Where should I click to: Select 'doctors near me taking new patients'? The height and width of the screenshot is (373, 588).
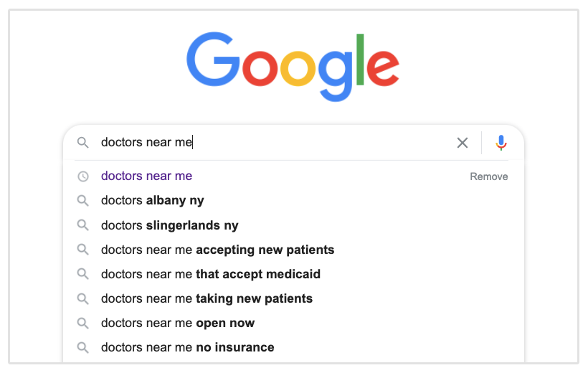click(207, 298)
